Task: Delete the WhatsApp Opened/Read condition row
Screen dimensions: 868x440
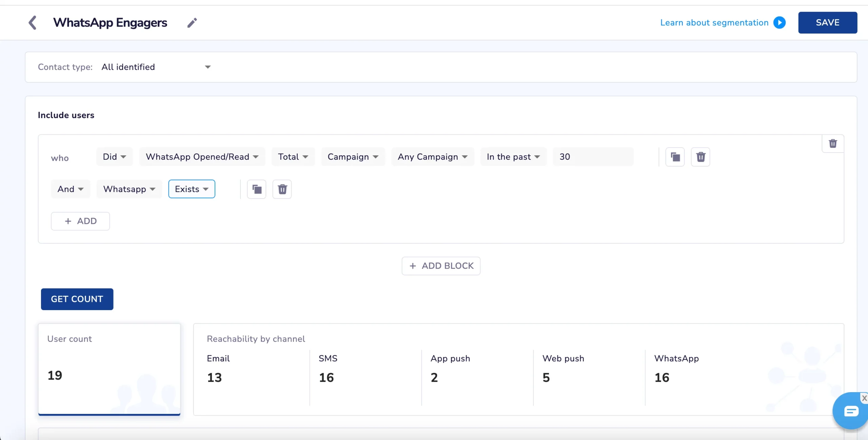Action: tap(701, 157)
